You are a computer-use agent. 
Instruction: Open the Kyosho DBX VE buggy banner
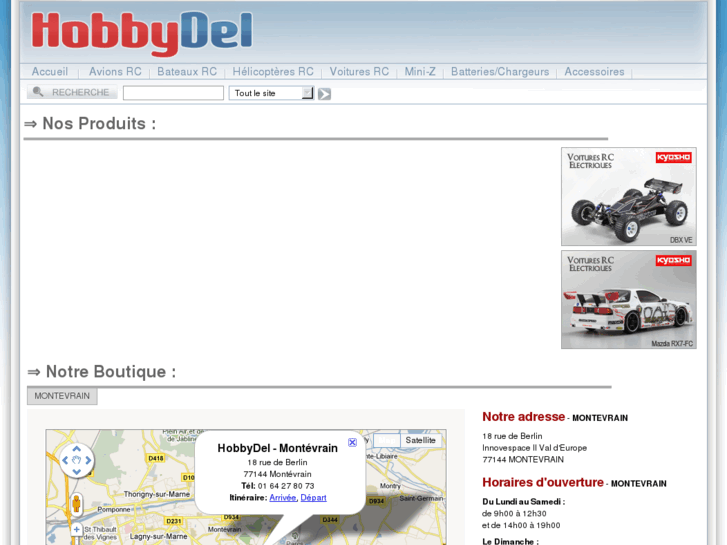click(x=629, y=197)
